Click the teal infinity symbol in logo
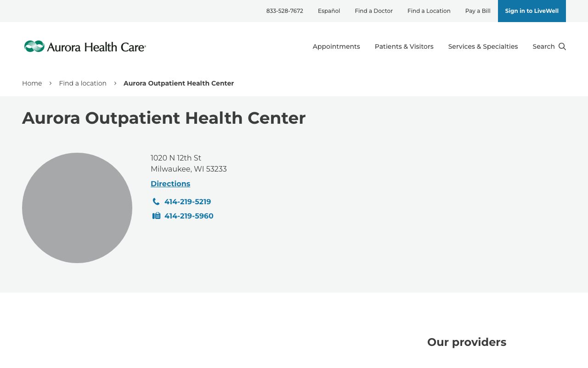 (34, 46)
